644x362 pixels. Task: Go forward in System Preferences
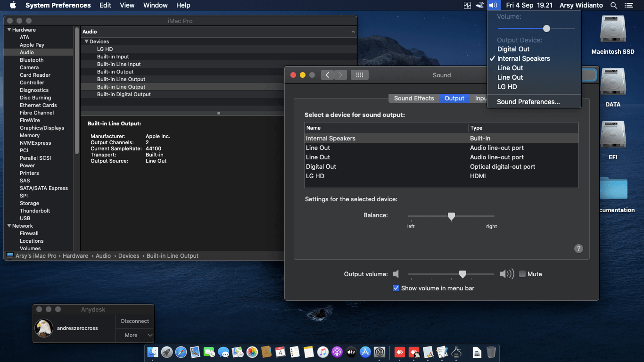point(340,75)
